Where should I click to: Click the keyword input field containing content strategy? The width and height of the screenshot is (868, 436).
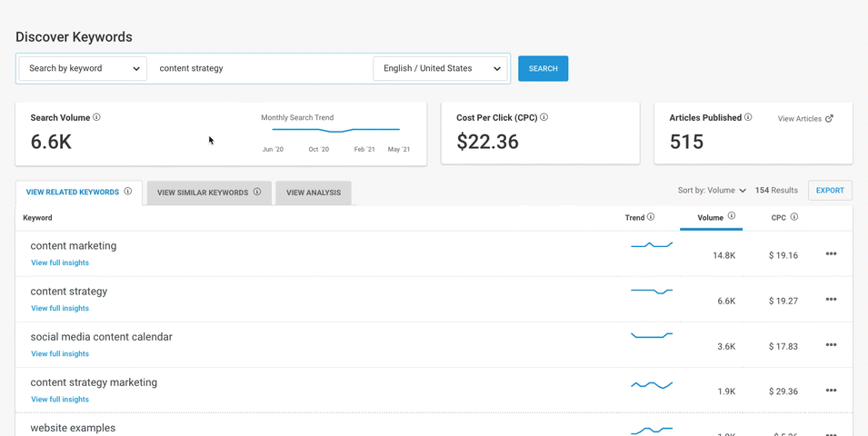pyautogui.click(x=259, y=68)
